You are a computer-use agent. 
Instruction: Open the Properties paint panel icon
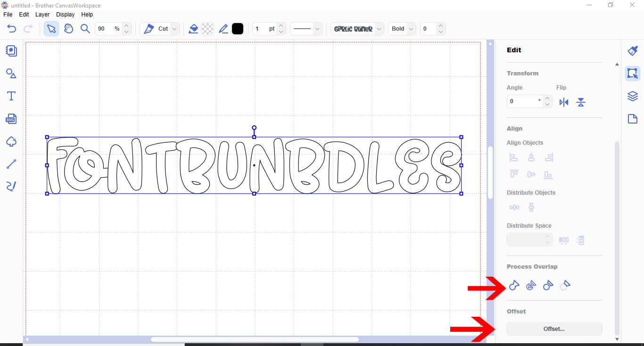tap(633, 51)
